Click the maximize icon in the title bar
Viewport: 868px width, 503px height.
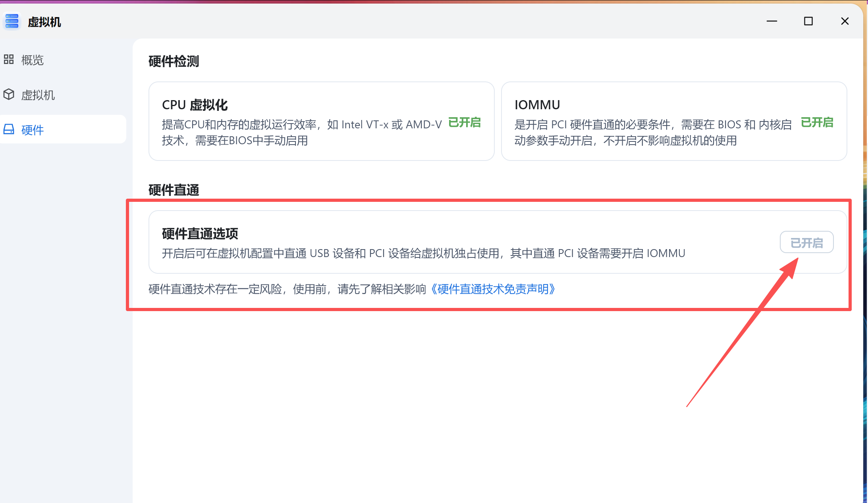click(x=808, y=21)
